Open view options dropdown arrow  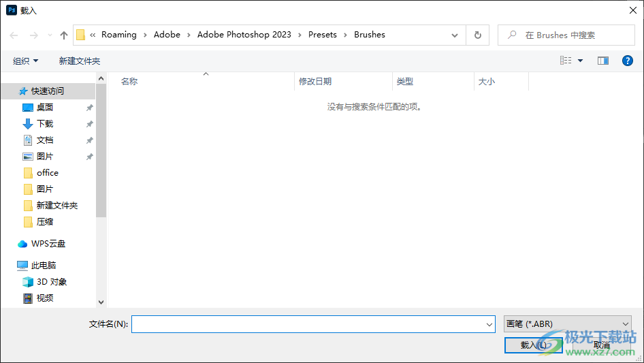580,61
